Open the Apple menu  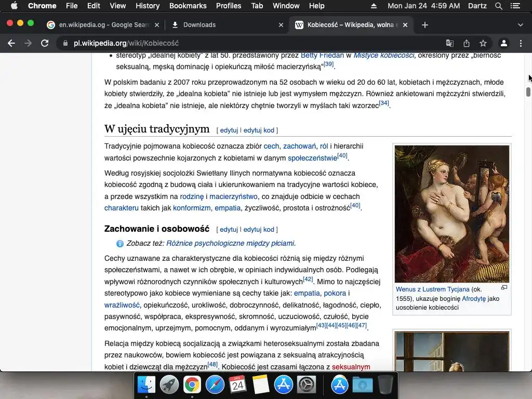pyautogui.click(x=14, y=6)
